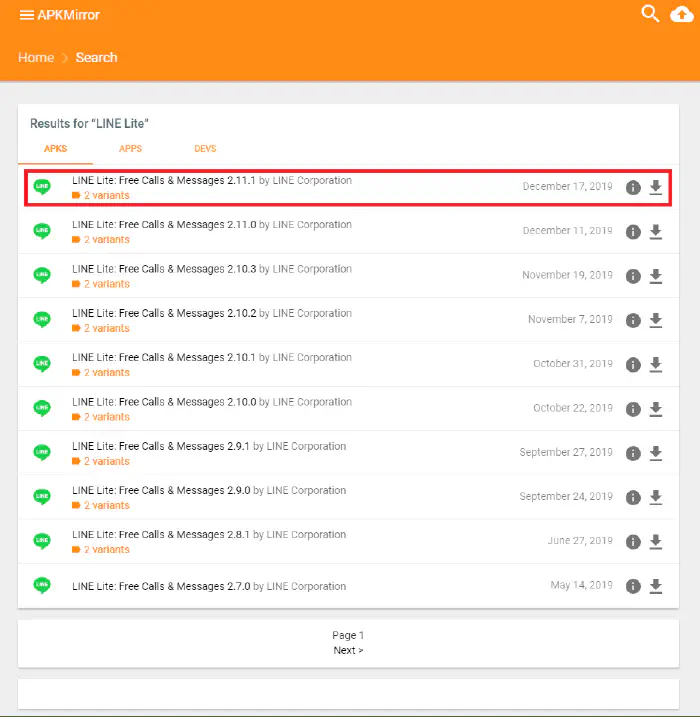Expand 2 variants under version 2.10.2
This screenshot has width=700, height=717.
(101, 328)
